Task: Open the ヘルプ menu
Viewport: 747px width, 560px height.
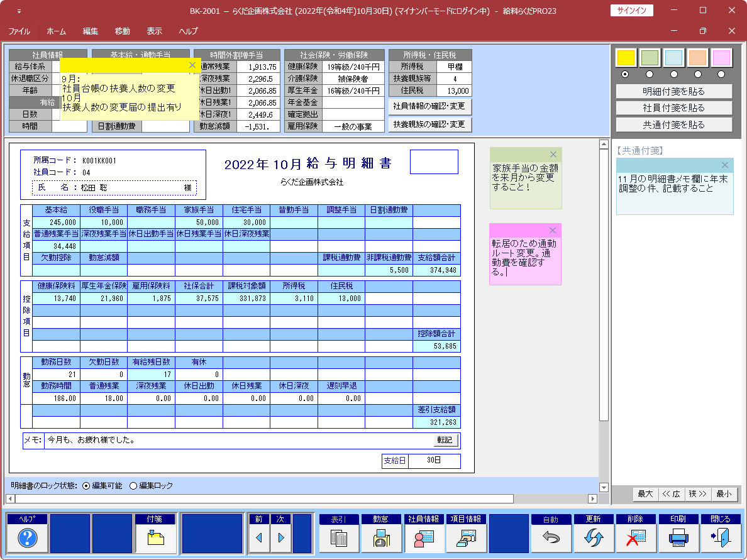Action: [188, 31]
